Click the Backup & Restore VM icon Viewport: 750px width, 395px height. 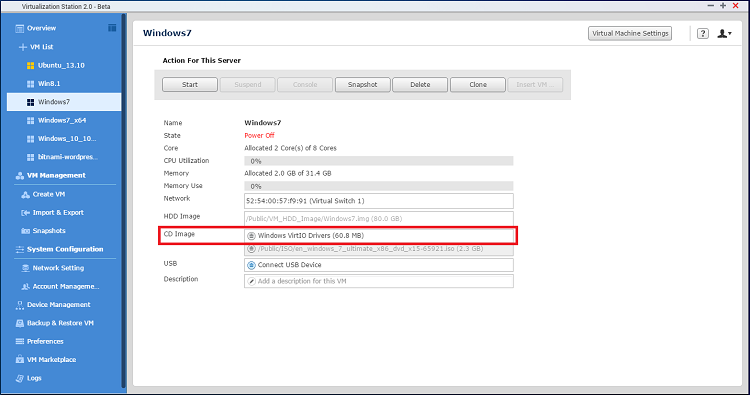20,323
